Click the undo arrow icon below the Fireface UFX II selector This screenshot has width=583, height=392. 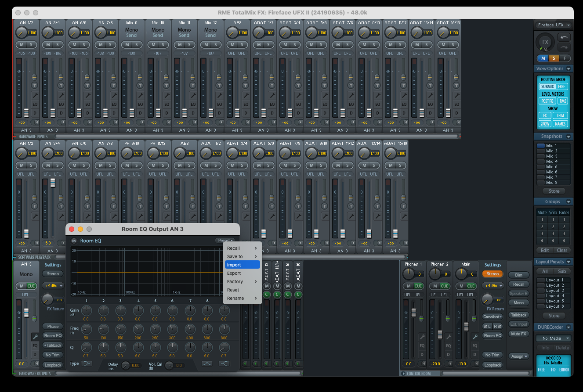pyautogui.click(x=564, y=38)
